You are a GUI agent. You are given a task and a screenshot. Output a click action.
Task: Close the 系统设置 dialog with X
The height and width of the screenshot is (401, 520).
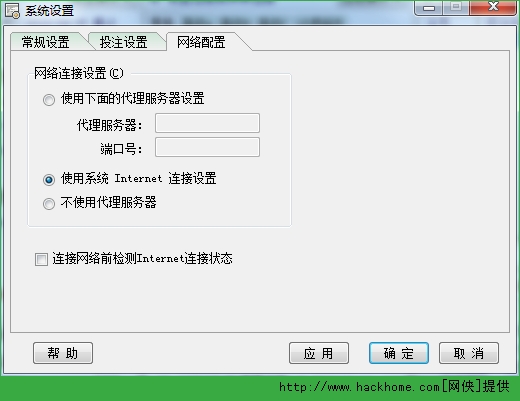coord(492,7)
